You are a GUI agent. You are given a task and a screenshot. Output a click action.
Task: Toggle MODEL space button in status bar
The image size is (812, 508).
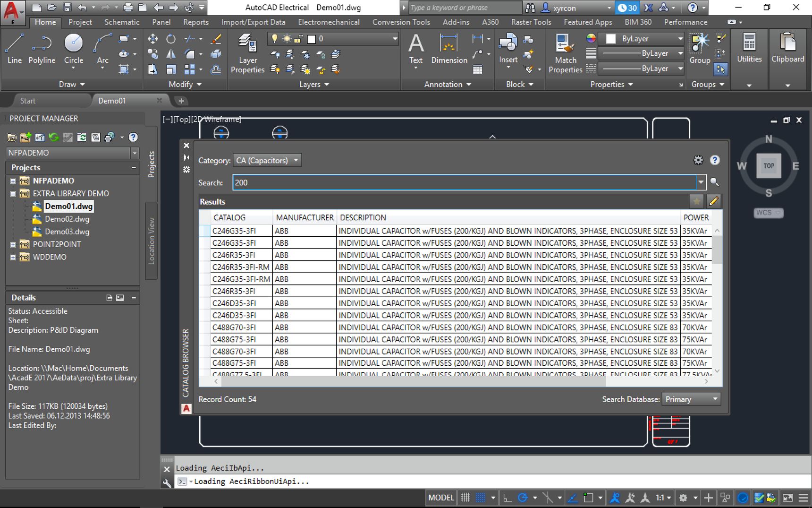tap(440, 498)
